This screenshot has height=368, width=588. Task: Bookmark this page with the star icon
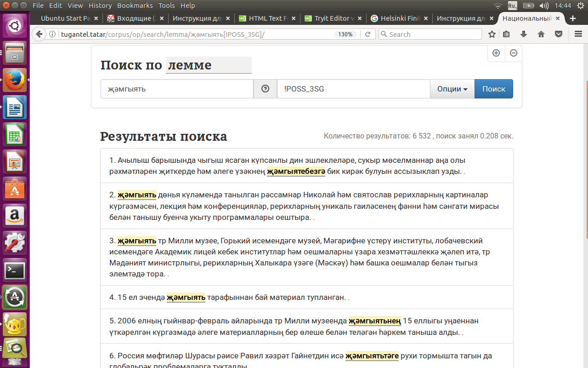(492, 34)
